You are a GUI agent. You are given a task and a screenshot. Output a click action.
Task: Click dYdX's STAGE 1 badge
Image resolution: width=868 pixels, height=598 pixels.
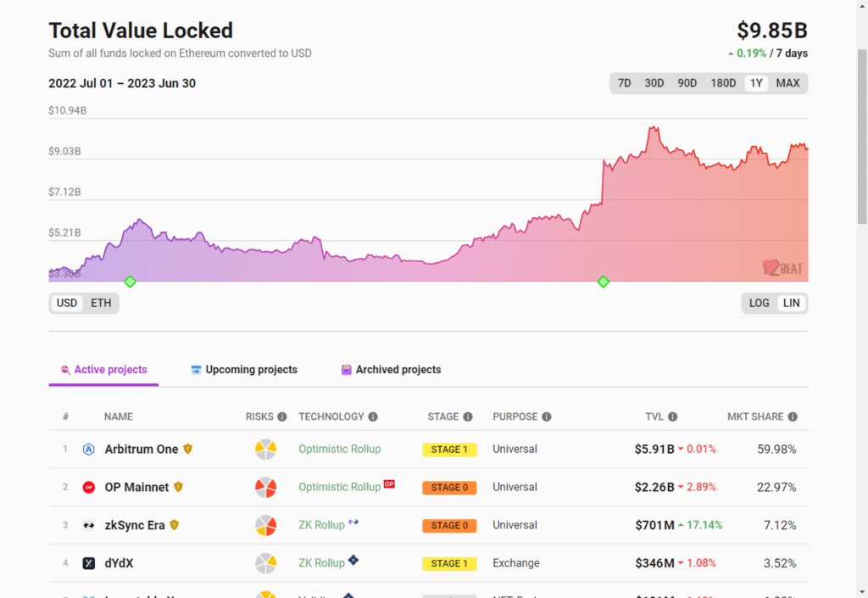[x=449, y=564]
